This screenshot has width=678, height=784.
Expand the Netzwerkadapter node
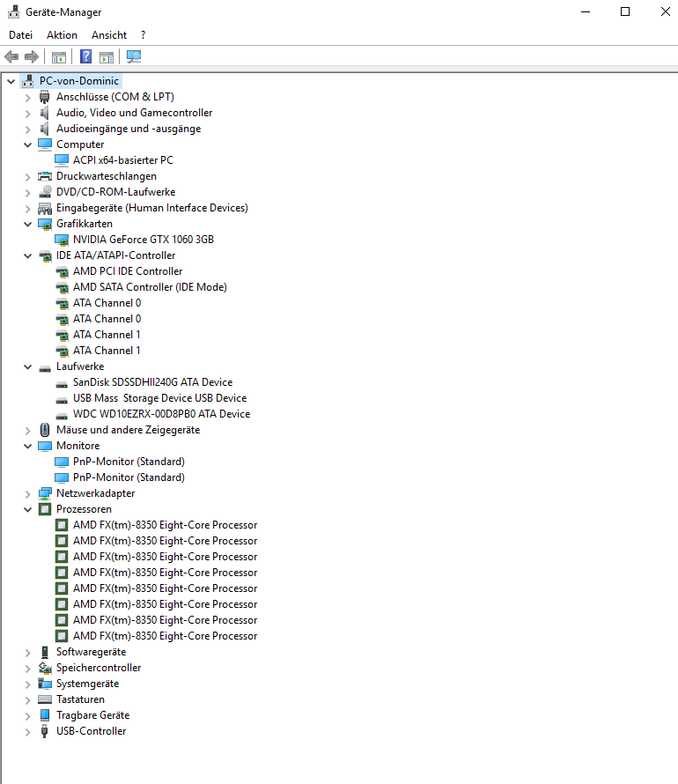click(x=28, y=494)
